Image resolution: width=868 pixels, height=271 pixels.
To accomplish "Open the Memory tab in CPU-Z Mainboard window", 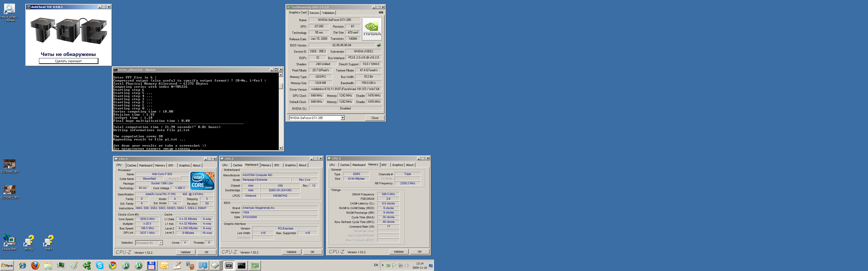I will click(266, 165).
